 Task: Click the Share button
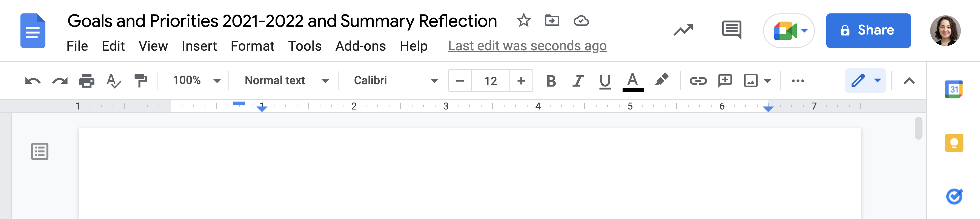click(869, 30)
